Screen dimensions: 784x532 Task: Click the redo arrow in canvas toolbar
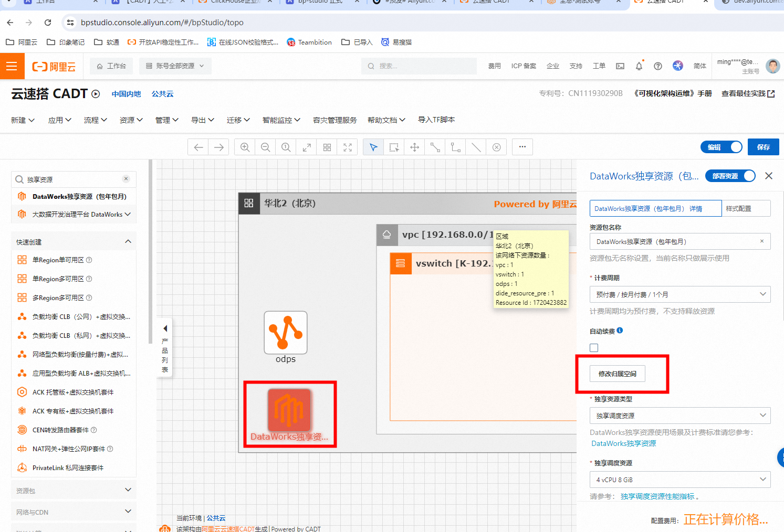point(219,147)
